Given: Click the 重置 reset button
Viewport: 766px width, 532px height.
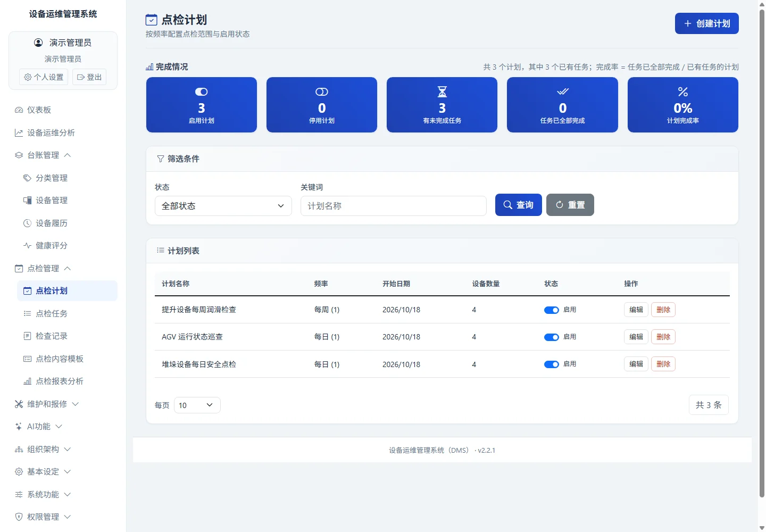Looking at the screenshot, I should [x=570, y=205].
